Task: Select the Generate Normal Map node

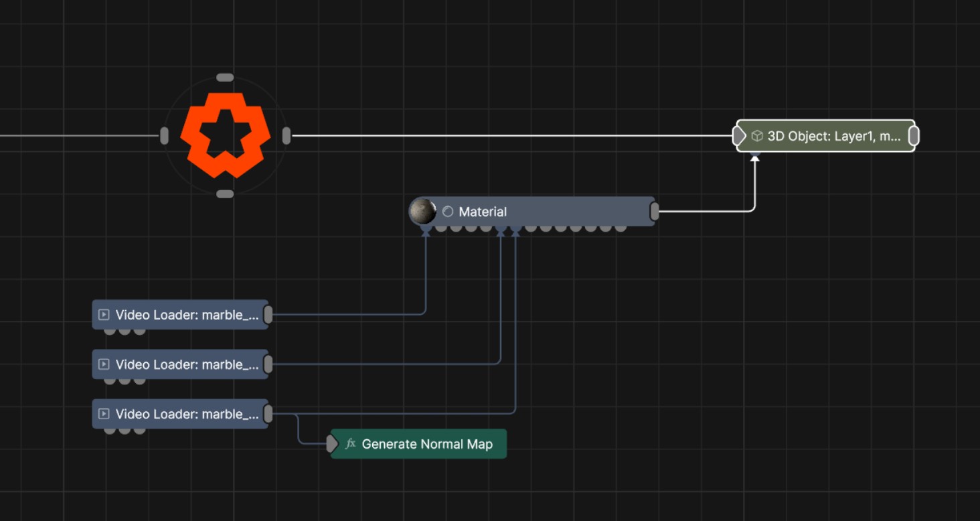Action: (426, 444)
